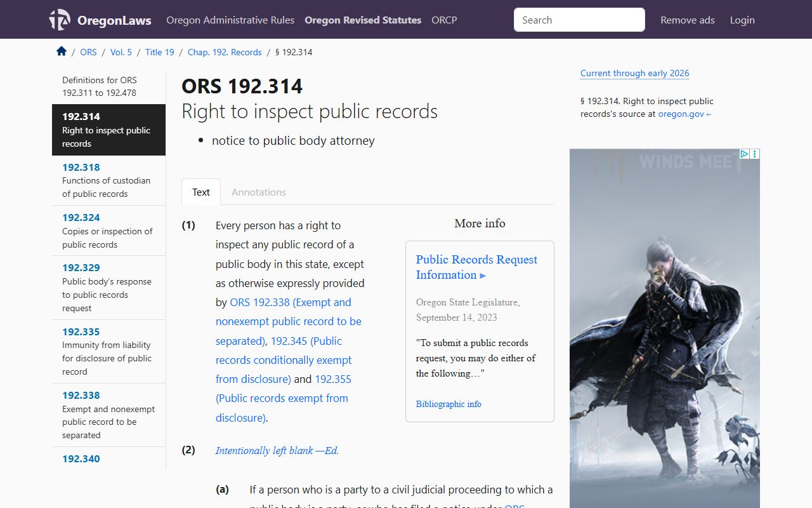This screenshot has width=812, height=508.
Task: Focus the Search input field
Action: pyautogui.click(x=579, y=20)
